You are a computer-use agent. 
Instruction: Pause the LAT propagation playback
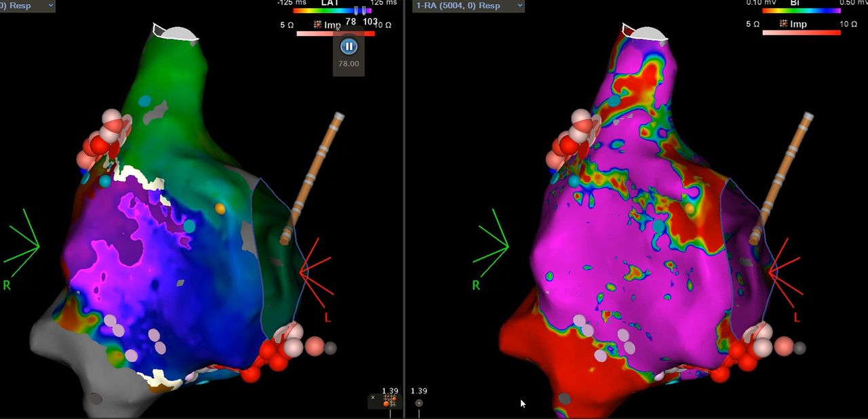(349, 47)
